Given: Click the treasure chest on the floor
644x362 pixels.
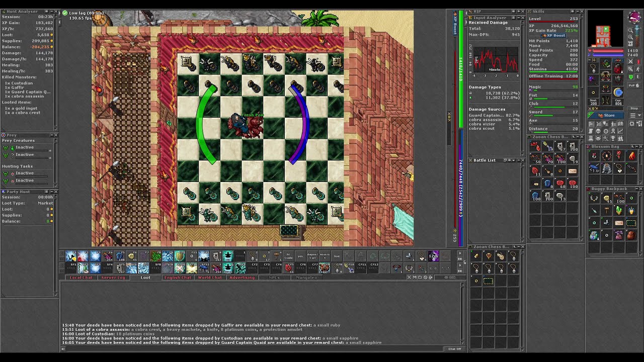Looking at the screenshot, I should click(289, 231).
